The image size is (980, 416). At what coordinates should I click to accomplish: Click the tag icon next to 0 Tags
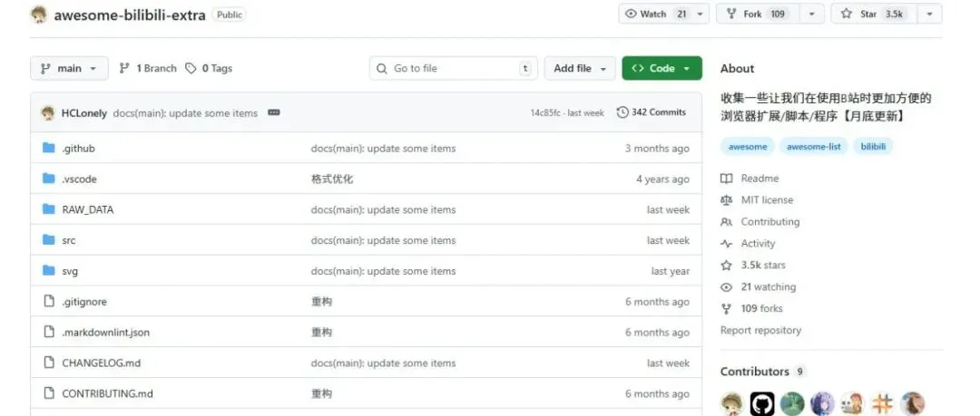click(x=191, y=68)
